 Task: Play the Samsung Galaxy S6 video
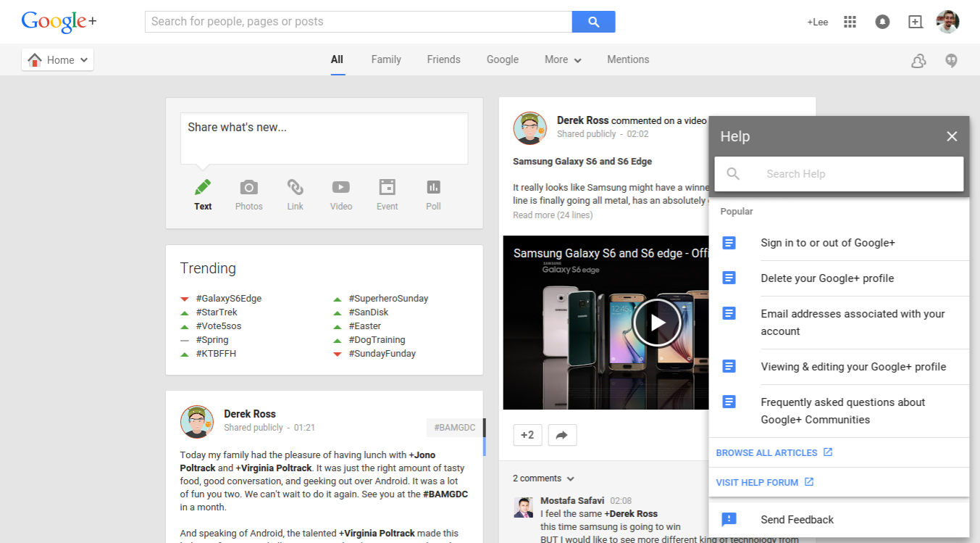(x=656, y=323)
